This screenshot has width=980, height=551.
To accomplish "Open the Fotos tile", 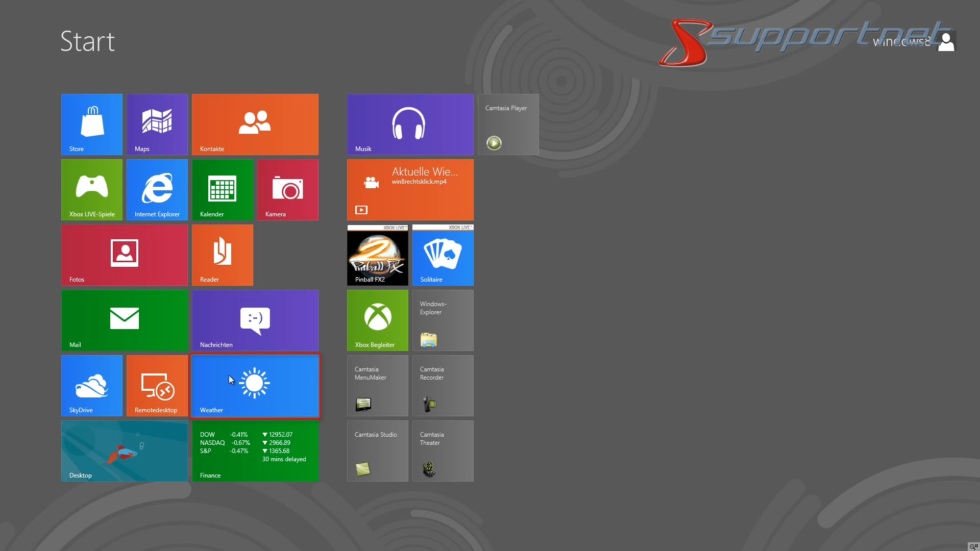I will click(125, 255).
